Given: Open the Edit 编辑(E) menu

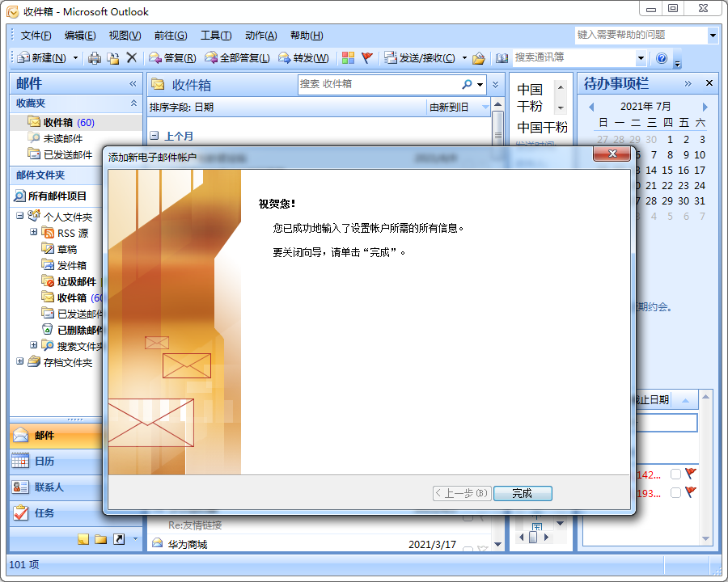Looking at the screenshot, I should tap(80, 36).
